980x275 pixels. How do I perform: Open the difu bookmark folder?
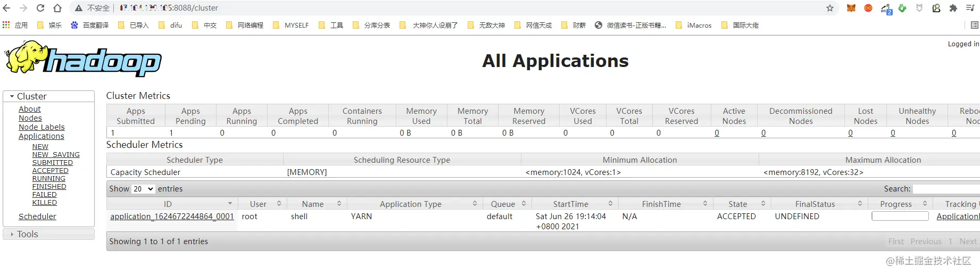click(170, 25)
